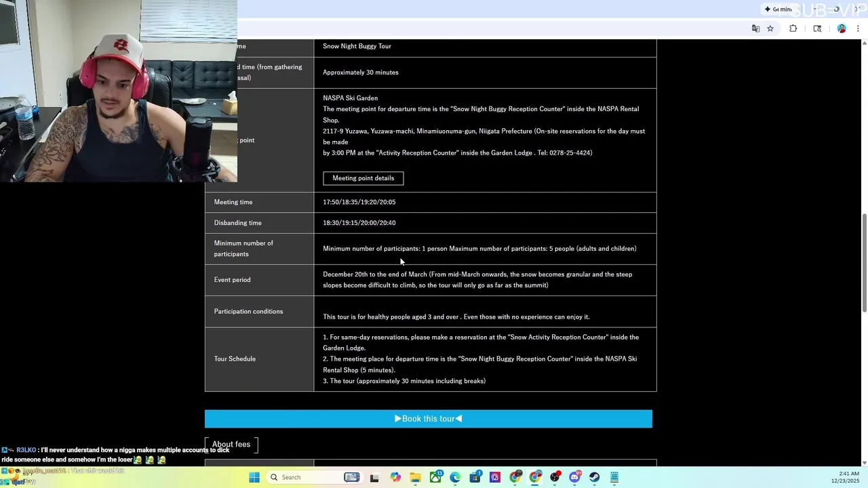Open the Chrome tab search icon

pyautogui.click(x=817, y=28)
